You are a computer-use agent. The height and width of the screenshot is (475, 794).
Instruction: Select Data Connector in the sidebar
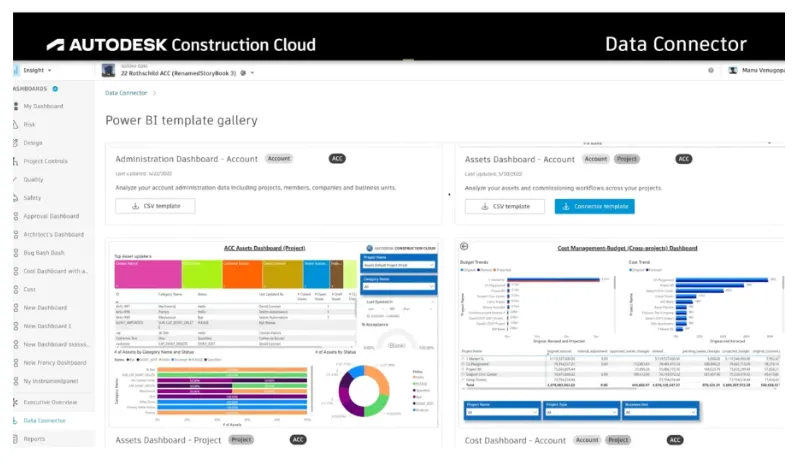pos(45,420)
